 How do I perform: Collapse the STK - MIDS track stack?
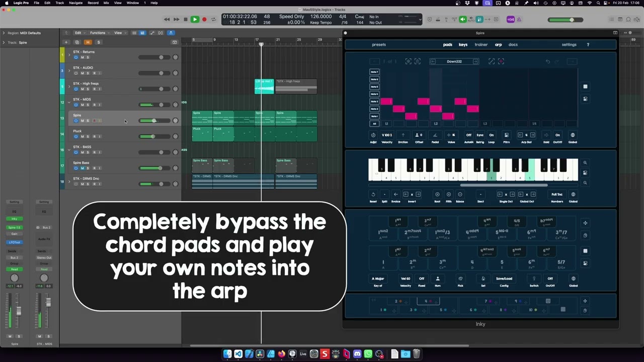[x=69, y=102]
